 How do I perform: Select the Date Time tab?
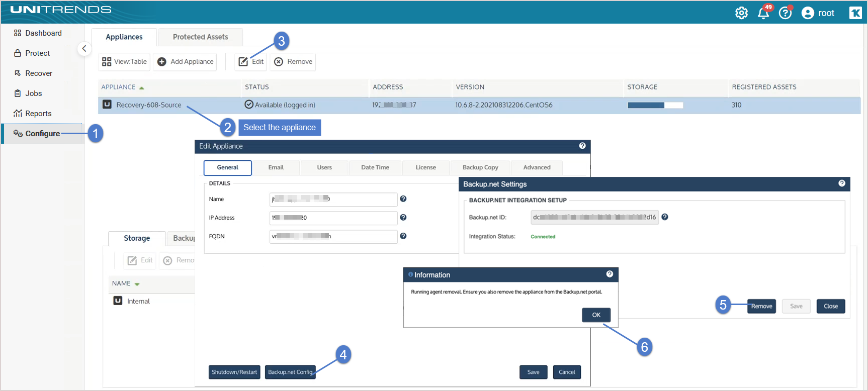[375, 167]
